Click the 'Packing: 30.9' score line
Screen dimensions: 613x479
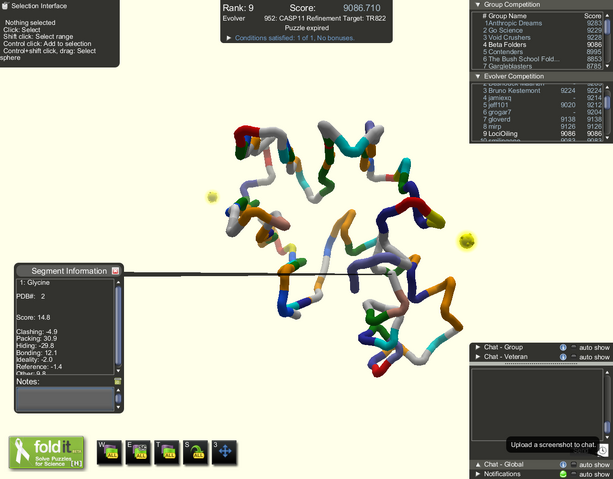coord(36,339)
